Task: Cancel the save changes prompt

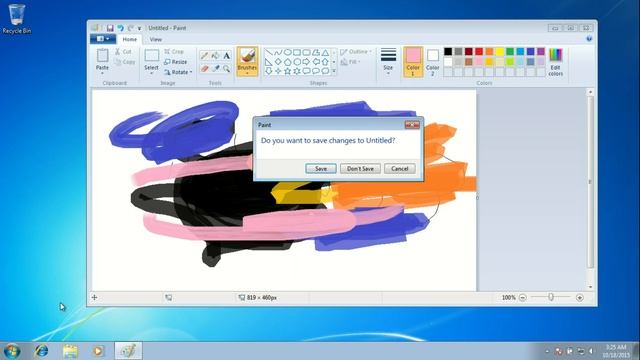Action: 400,169
